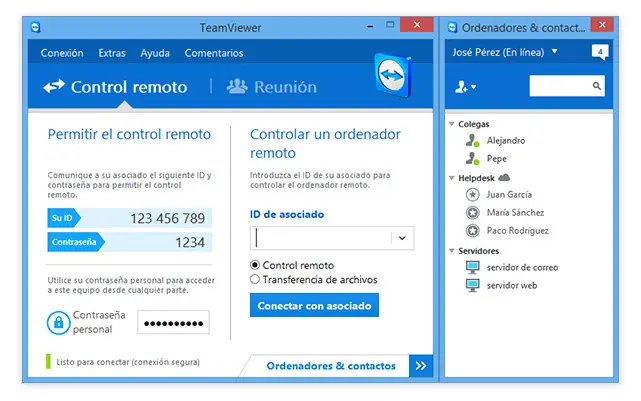Select servidor de correo entry
Screen dimensions: 641x401
coord(522,268)
